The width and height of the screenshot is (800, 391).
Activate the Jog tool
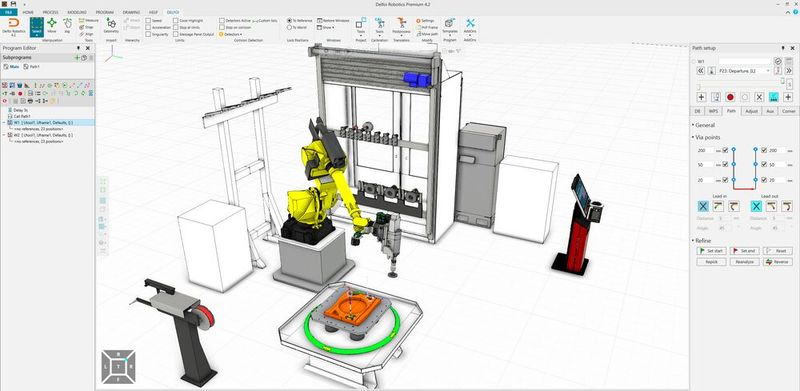(x=67, y=26)
